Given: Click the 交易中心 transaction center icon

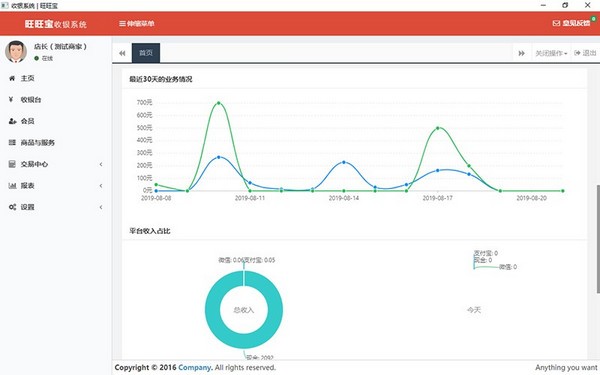Looking at the screenshot, I should [x=12, y=164].
